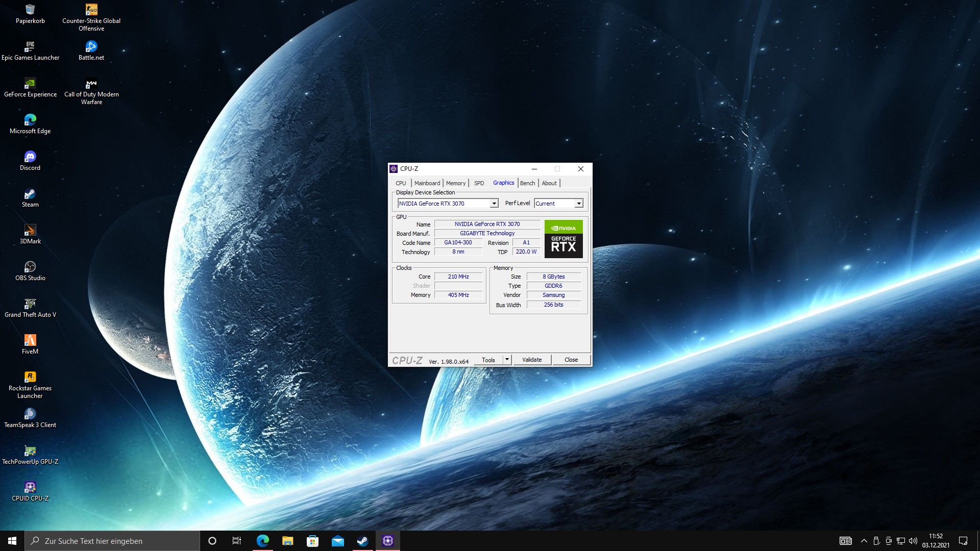Switch to the Mainboard tab
The image size is (980, 551).
[x=427, y=183]
